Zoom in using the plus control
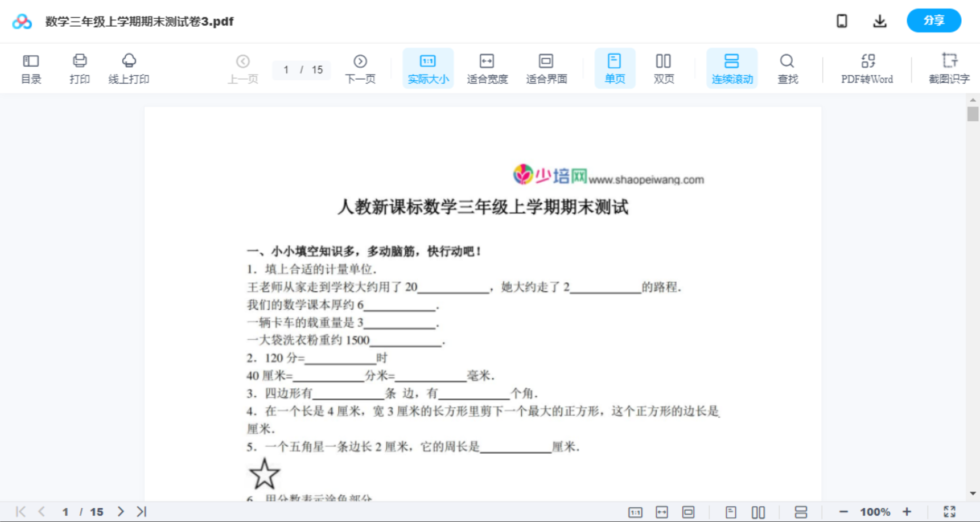The width and height of the screenshot is (980, 522). pyautogui.click(x=907, y=511)
